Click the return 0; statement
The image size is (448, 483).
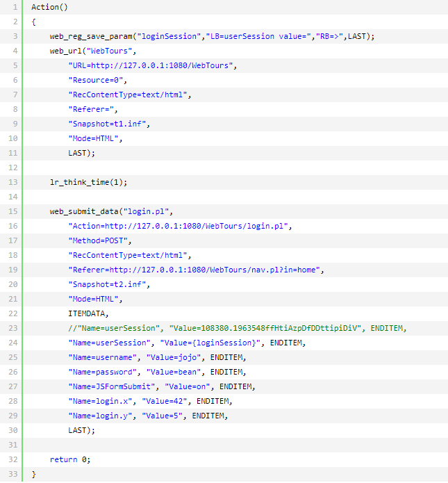tap(70, 459)
